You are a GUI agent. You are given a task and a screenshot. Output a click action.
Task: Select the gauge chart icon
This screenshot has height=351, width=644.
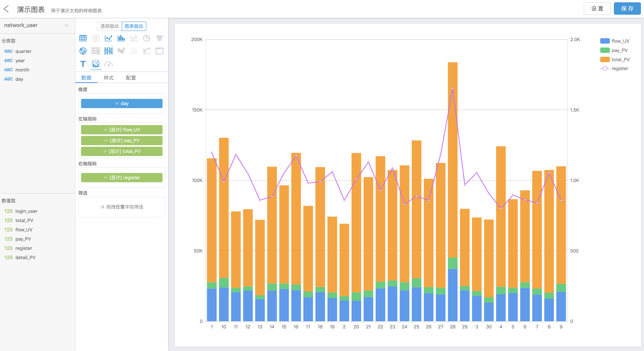pyautogui.click(x=108, y=64)
